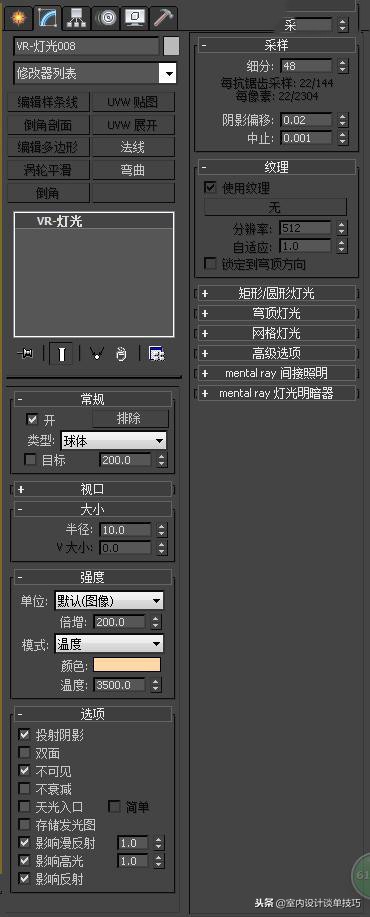Image resolution: width=370 pixels, height=917 pixels.
Task: Expand the 视口 rollout
Action: click(92, 489)
